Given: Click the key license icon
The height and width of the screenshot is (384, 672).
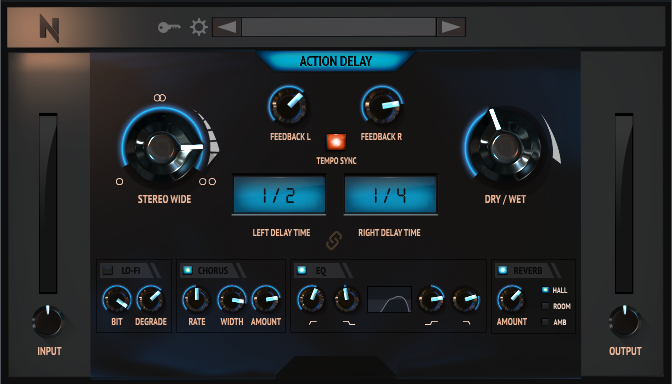Looking at the screenshot, I should click(x=169, y=28).
